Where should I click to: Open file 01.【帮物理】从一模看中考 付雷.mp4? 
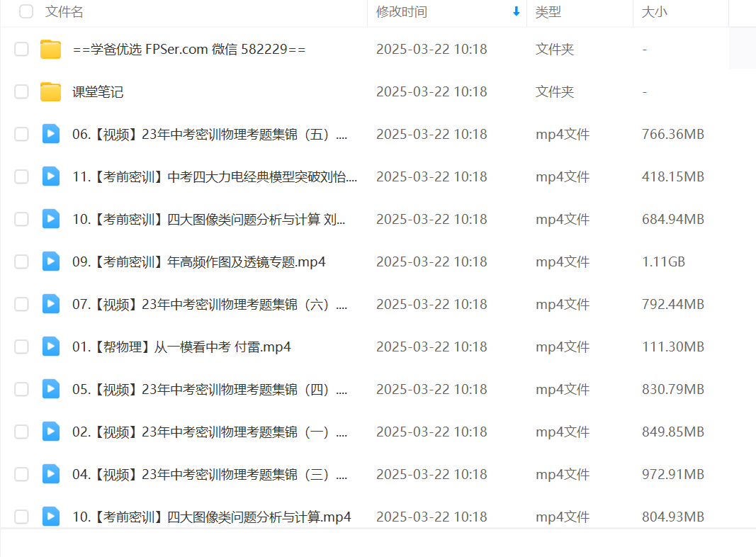click(x=182, y=347)
